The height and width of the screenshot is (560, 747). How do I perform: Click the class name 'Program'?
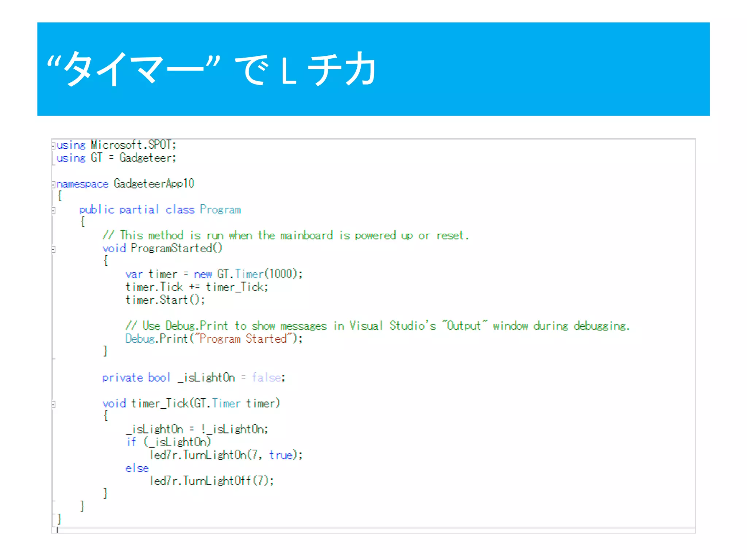(220, 210)
